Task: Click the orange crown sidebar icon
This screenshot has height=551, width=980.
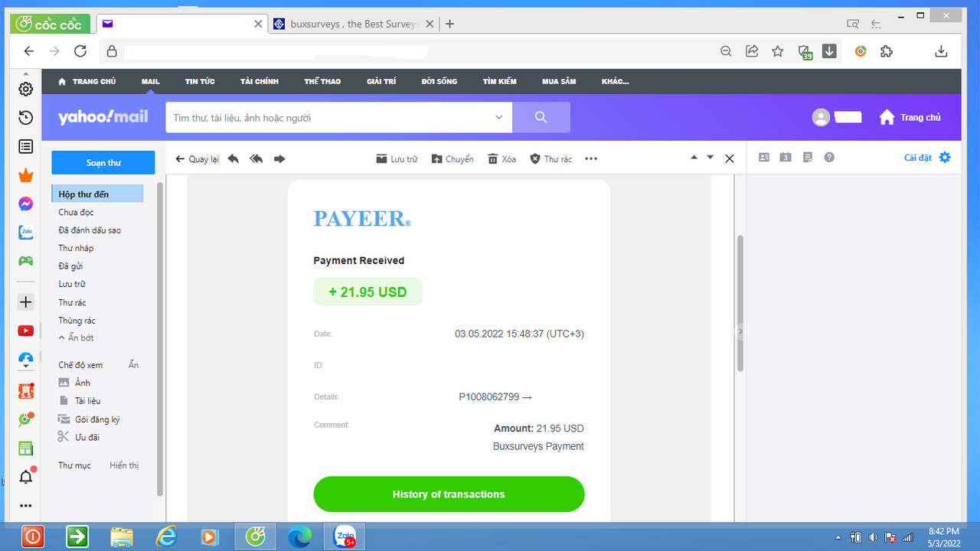Action: [x=25, y=175]
